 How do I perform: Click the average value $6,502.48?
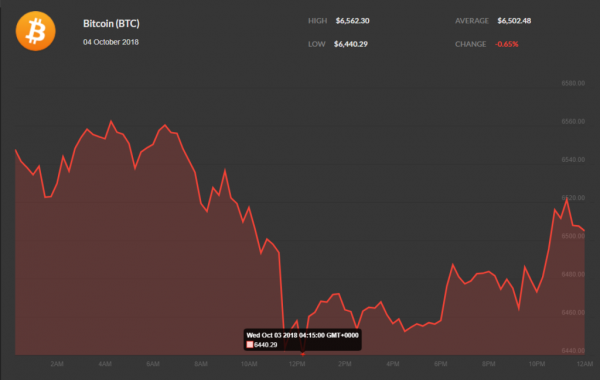point(514,21)
